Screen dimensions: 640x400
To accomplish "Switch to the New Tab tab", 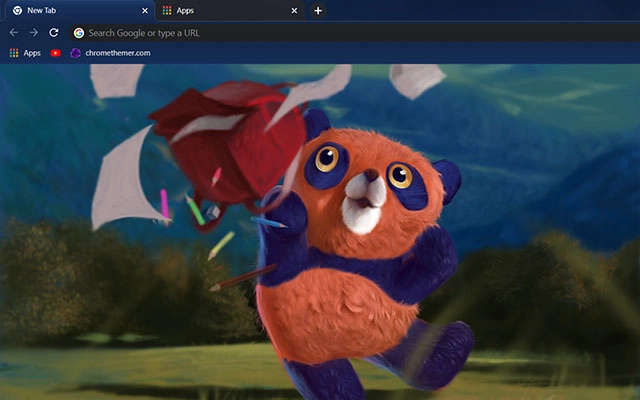I will [x=80, y=11].
